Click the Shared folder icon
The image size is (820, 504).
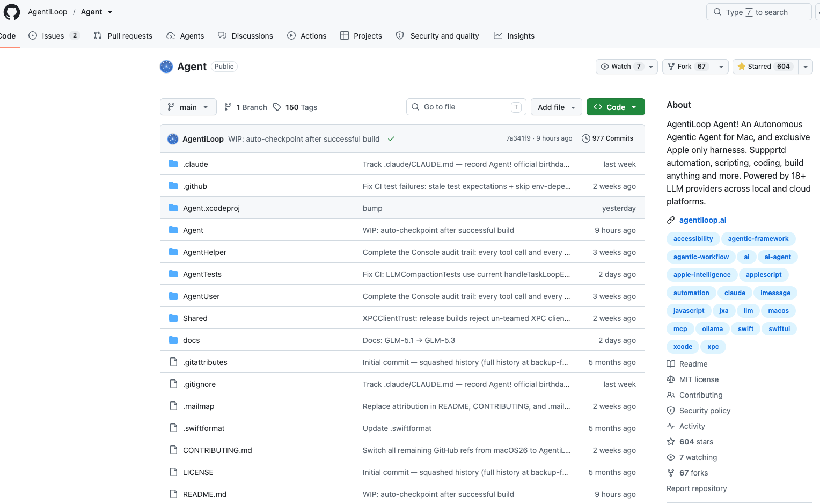[x=173, y=318]
